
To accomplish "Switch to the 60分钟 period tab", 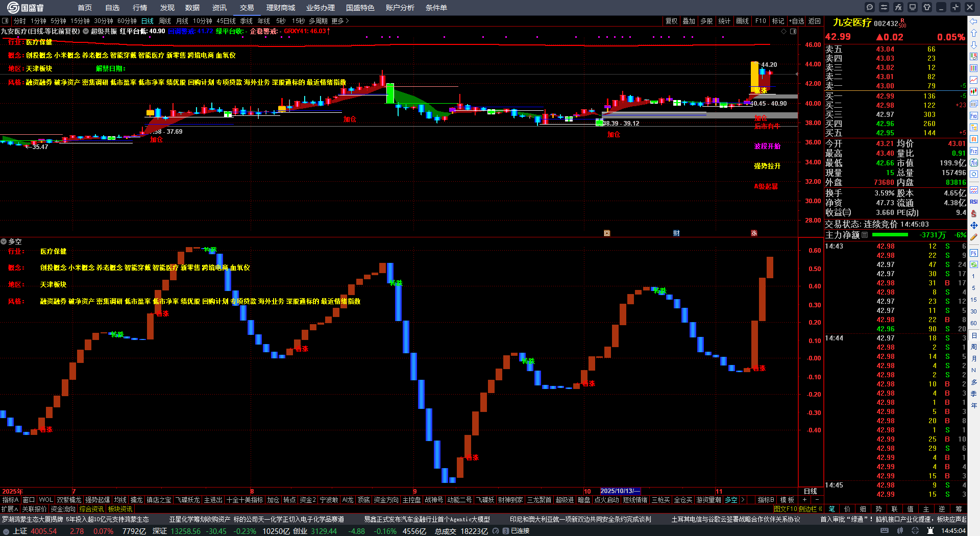I will click(x=127, y=21).
